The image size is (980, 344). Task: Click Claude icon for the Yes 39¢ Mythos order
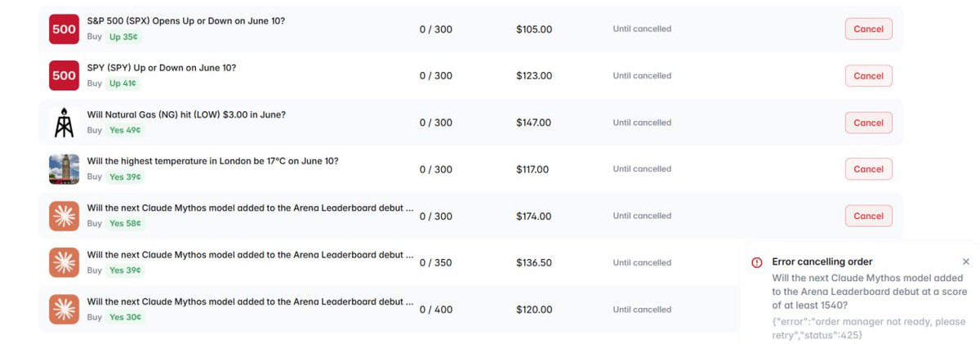(64, 262)
